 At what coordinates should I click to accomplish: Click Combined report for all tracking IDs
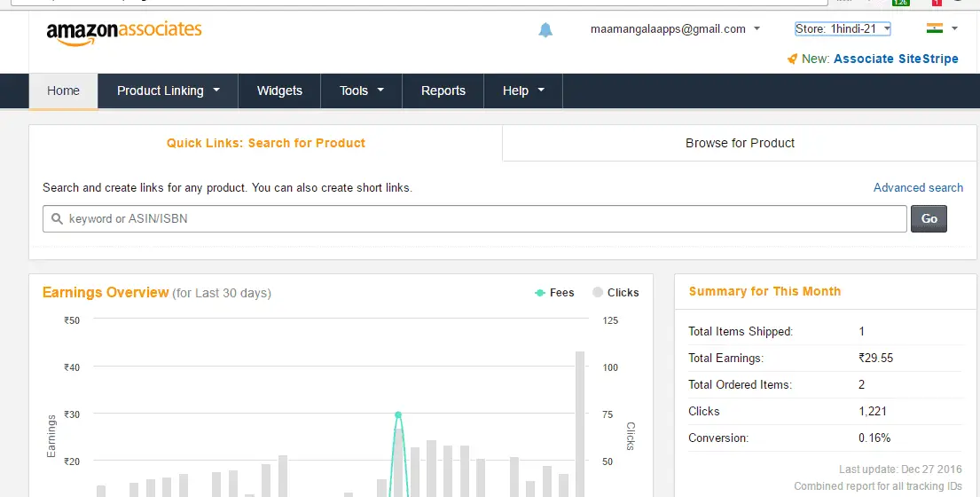(x=877, y=485)
